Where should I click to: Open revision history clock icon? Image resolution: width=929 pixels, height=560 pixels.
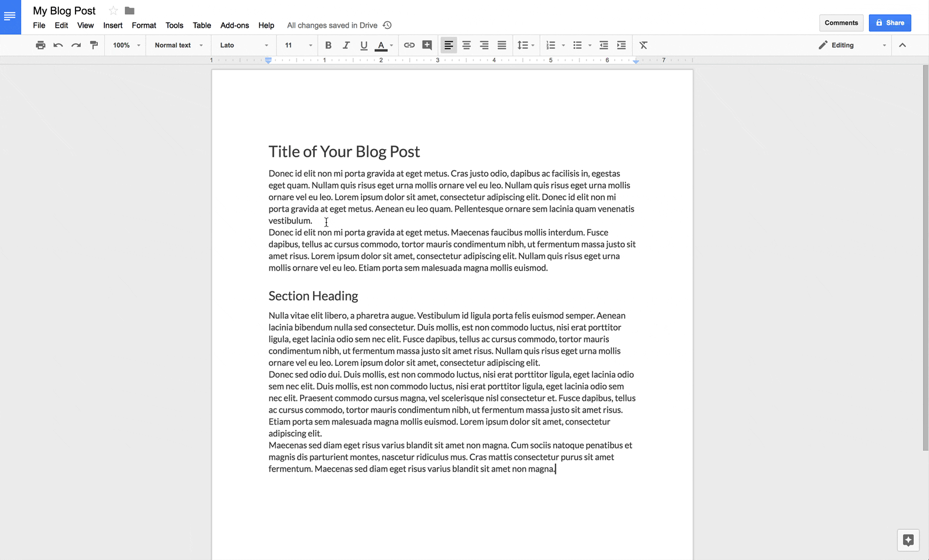click(x=387, y=25)
